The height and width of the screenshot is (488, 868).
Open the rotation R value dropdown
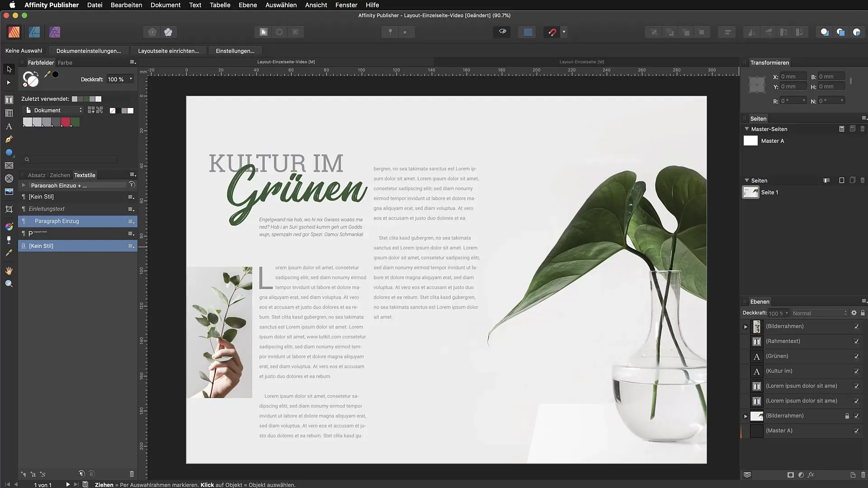(x=804, y=100)
